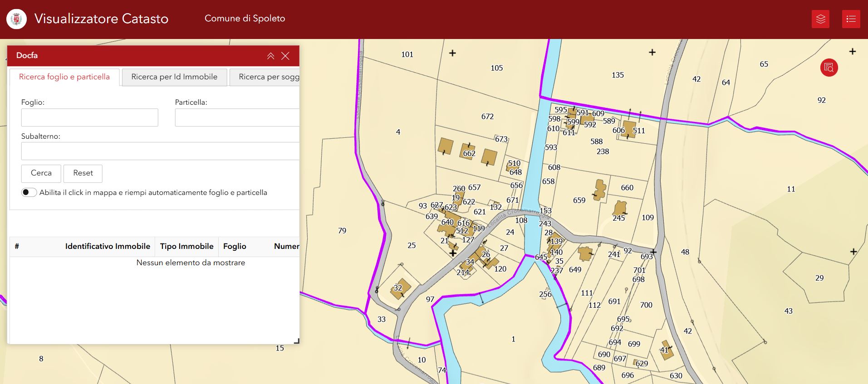Close the Docfa panel

pyautogui.click(x=285, y=56)
